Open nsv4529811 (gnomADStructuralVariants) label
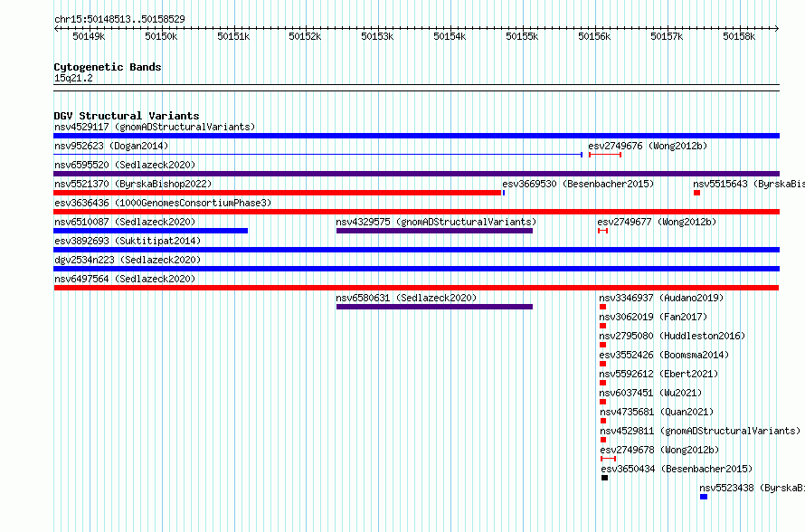 point(700,431)
